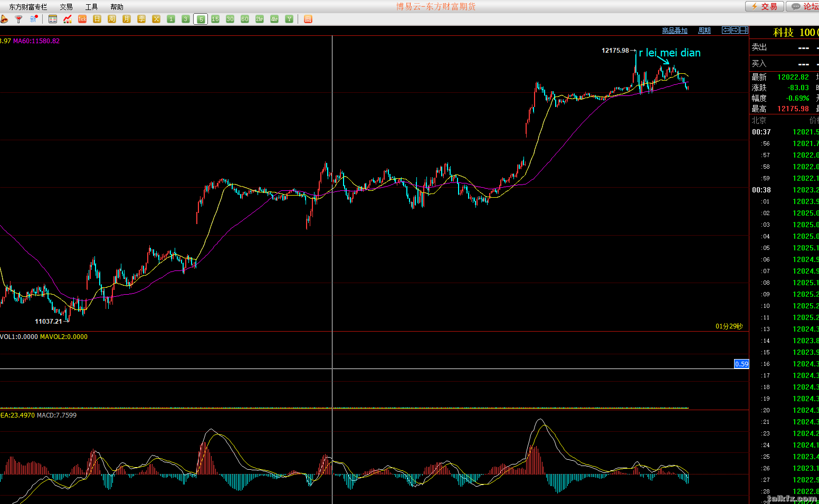819x504 pixels.
Task: Click the 12175.98 high price label on chart
Action: point(615,51)
